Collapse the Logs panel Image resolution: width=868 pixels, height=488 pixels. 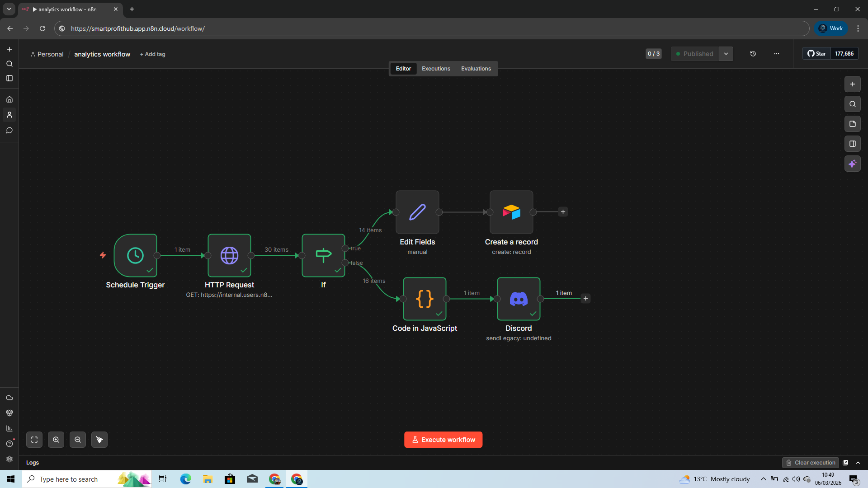pos(858,462)
